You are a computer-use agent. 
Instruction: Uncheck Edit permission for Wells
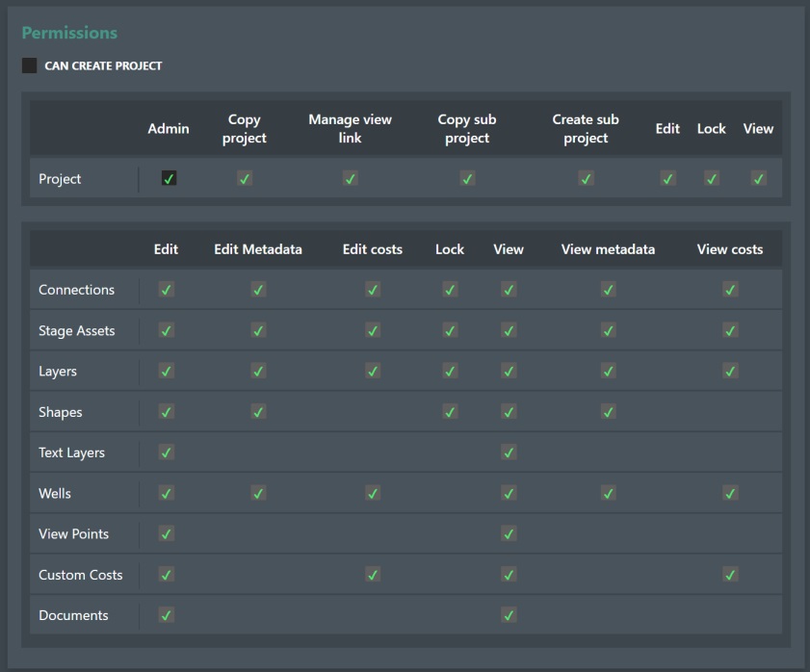click(167, 493)
